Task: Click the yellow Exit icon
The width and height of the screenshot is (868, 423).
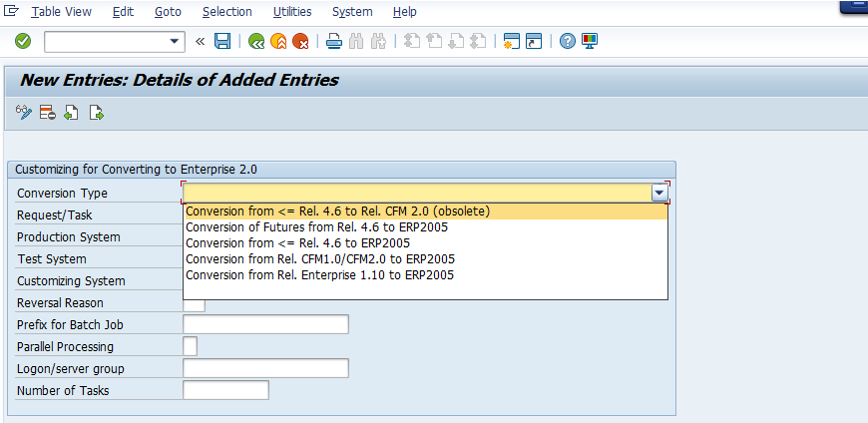Action: 278,41
